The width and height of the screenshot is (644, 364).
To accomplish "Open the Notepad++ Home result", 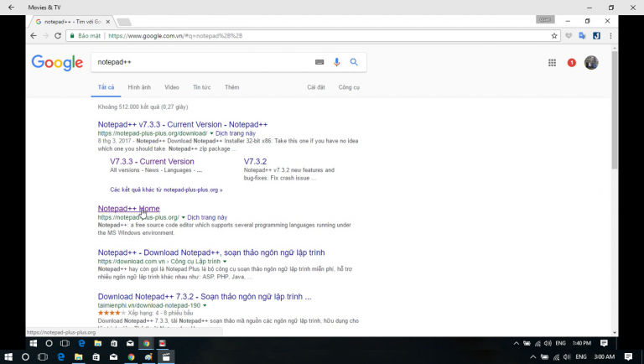I will click(128, 209).
